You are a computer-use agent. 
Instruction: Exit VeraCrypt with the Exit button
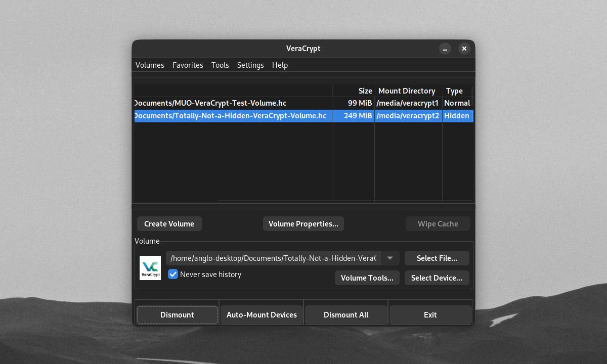click(x=430, y=315)
